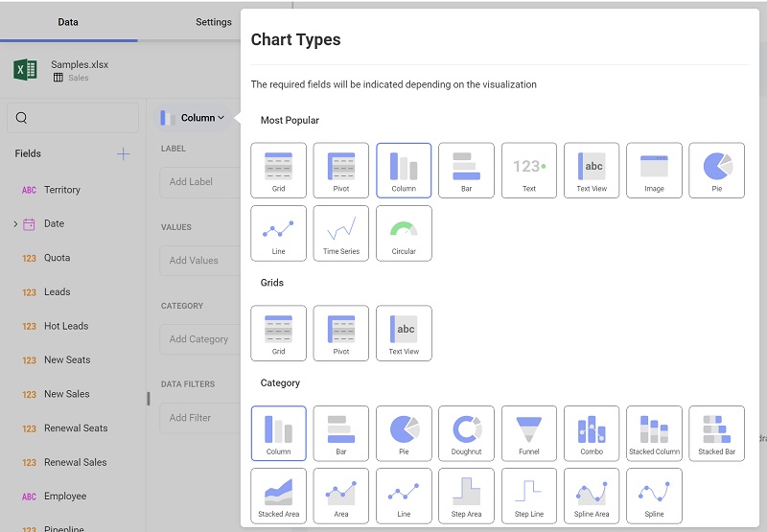Select the Hot Leads field

[66, 326]
